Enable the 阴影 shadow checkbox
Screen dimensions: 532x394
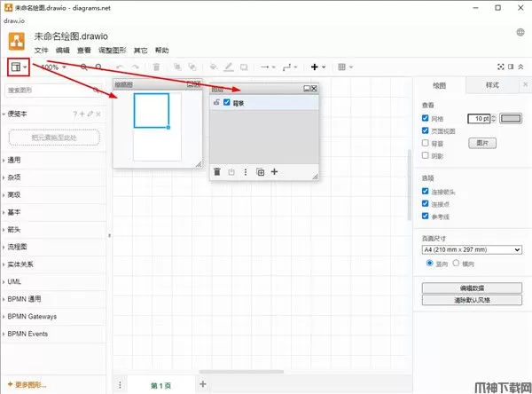pos(426,155)
